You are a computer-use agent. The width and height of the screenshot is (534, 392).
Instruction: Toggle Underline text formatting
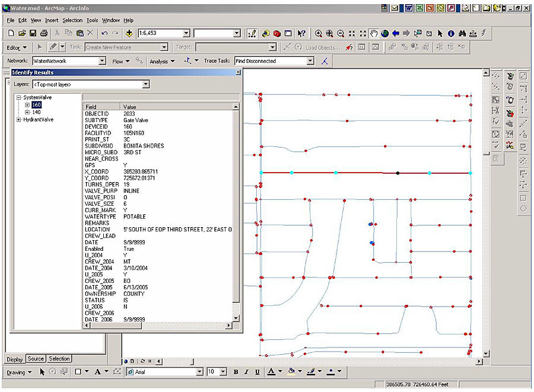click(x=257, y=372)
